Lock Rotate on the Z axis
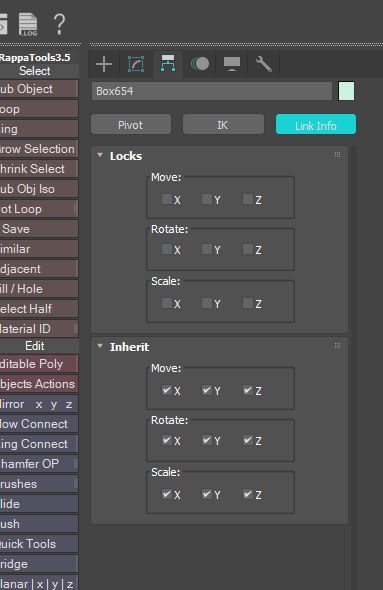The width and height of the screenshot is (383, 590). click(x=248, y=249)
